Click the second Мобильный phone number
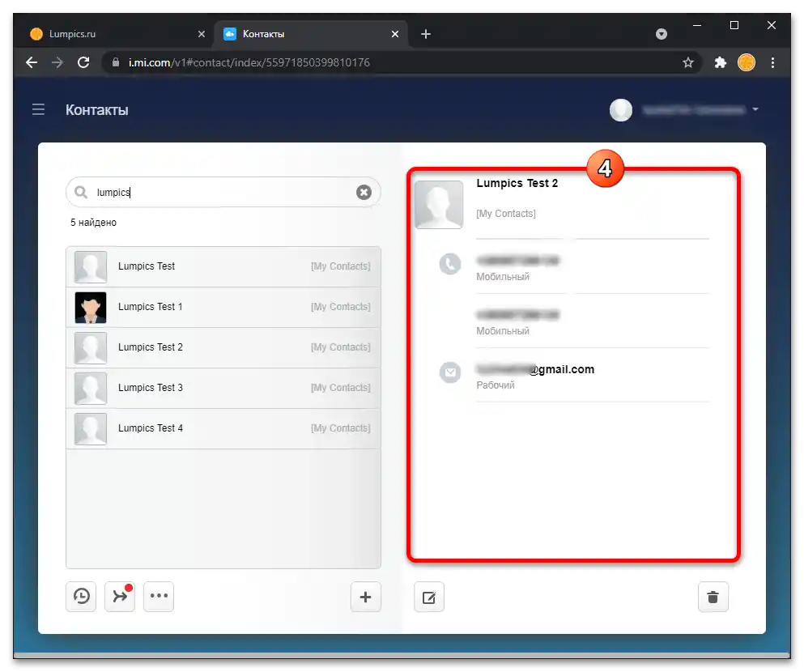This screenshot has width=804, height=672. point(518,315)
